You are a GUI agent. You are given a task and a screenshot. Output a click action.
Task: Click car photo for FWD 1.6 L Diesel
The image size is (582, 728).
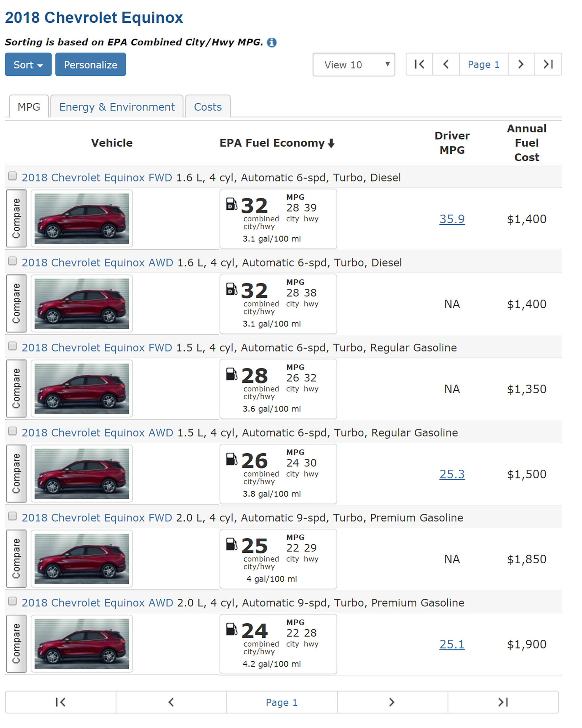tap(82, 219)
